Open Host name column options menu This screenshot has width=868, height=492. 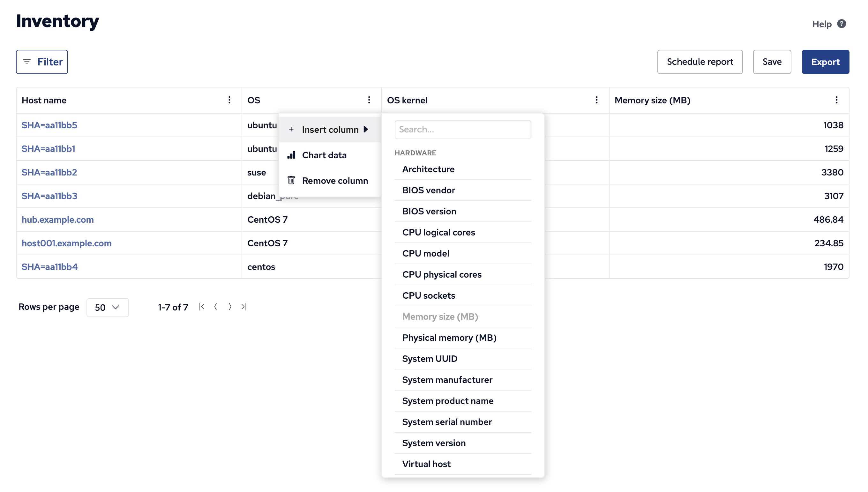click(229, 100)
